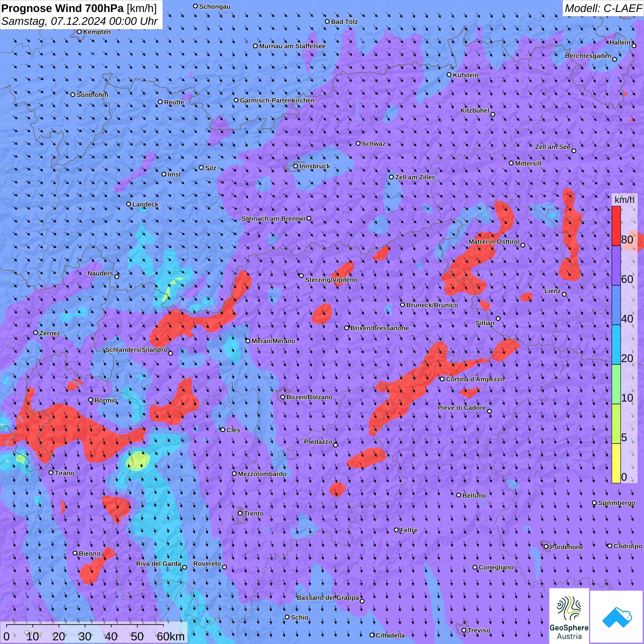The image size is (644, 644).
Task: Click the Murnau am Staffelsee label
Action: (292, 46)
